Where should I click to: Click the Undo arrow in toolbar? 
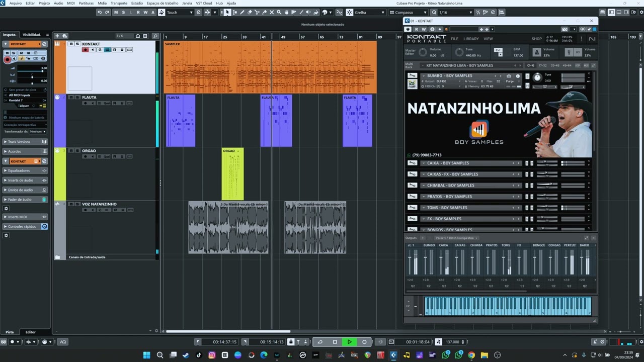(x=100, y=12)
